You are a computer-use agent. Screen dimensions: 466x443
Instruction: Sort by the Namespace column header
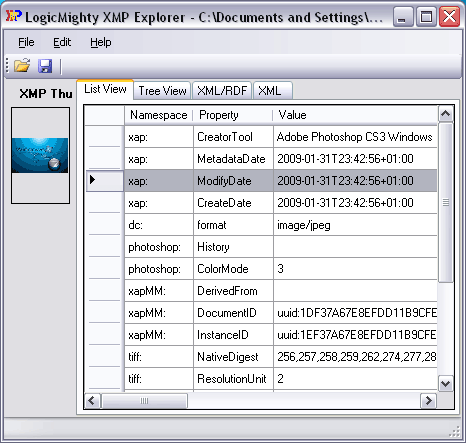coord(159,115)
